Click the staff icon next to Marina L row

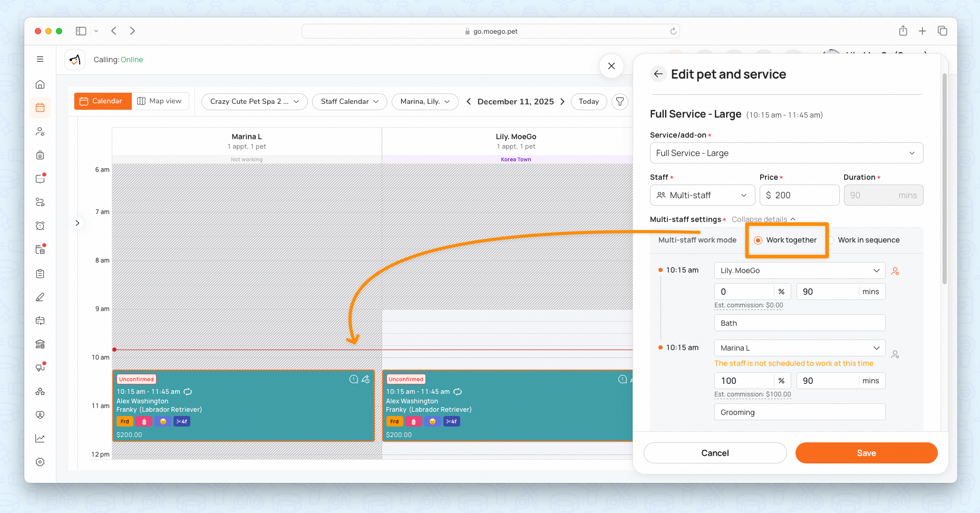(895, 355)
